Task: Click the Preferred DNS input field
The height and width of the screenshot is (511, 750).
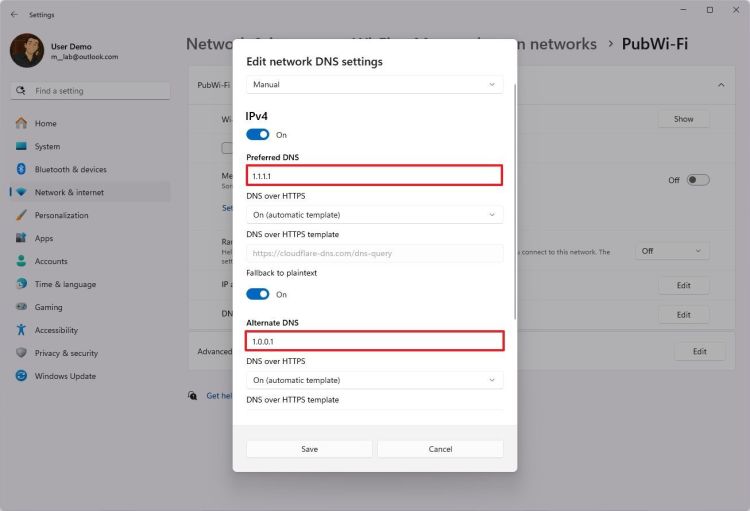Action: (x=374, y=176)
